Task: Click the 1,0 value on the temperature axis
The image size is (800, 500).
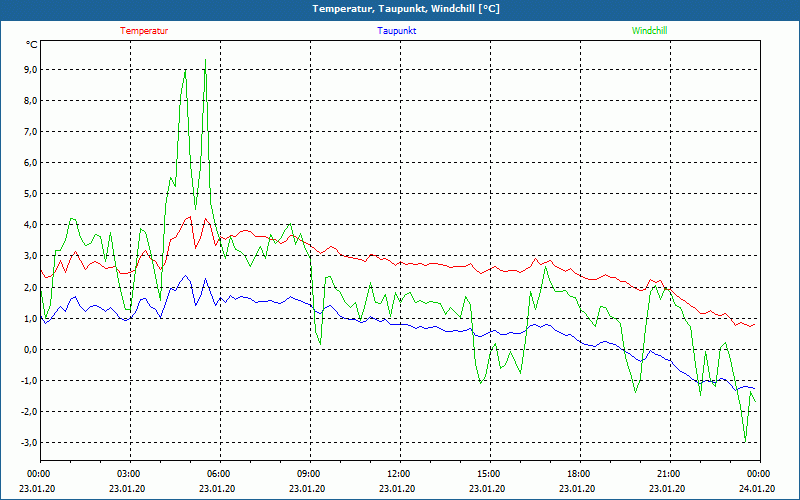Action: (x=30, y=318)
